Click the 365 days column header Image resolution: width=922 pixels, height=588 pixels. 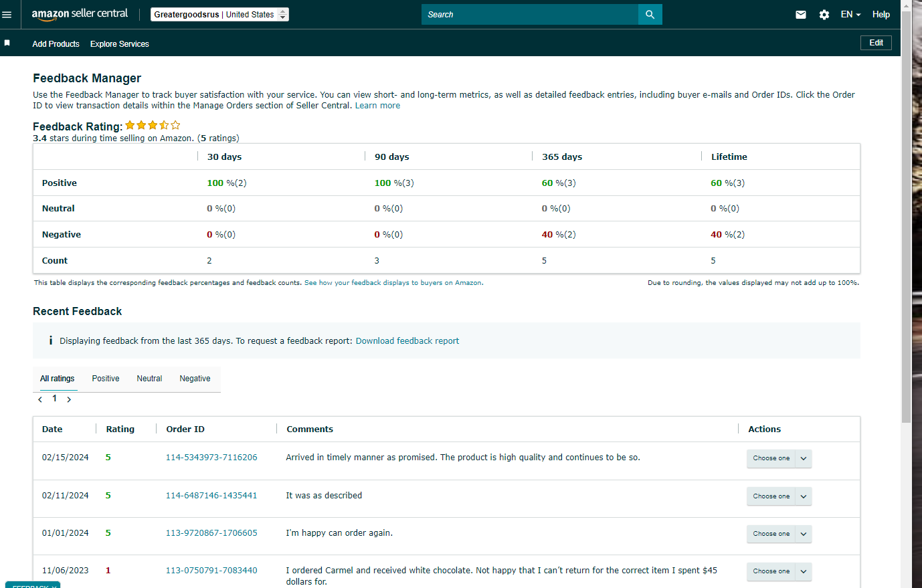[562, 157]
